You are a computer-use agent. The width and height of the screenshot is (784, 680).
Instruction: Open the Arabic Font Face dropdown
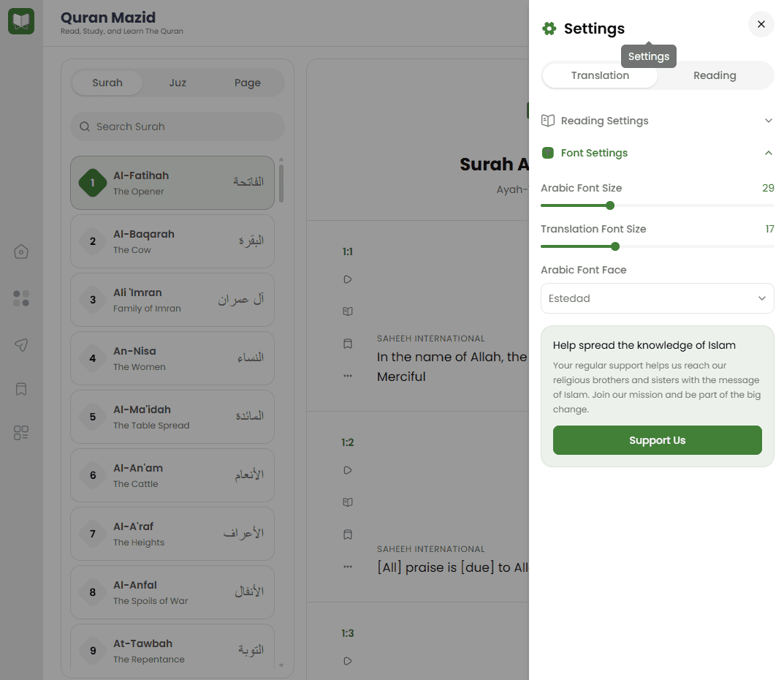click(x=657, y=298)
